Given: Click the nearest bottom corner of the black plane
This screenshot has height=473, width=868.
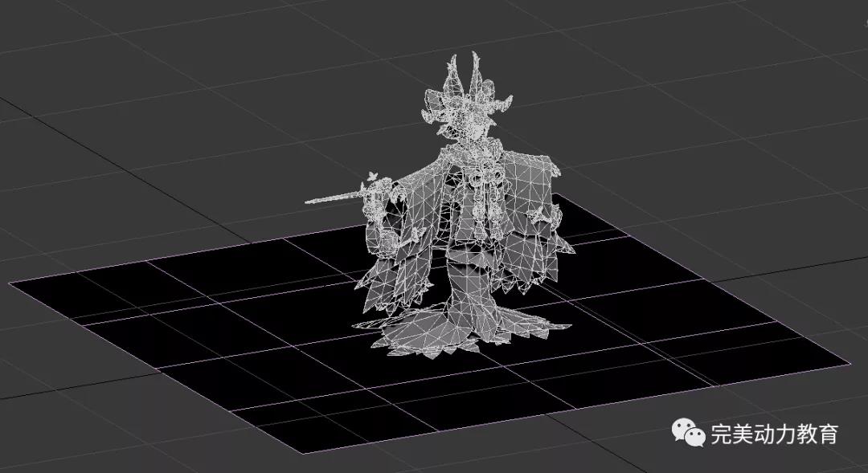Looking at the screenshot, I should pyautogui.click(x=305, y=452).
